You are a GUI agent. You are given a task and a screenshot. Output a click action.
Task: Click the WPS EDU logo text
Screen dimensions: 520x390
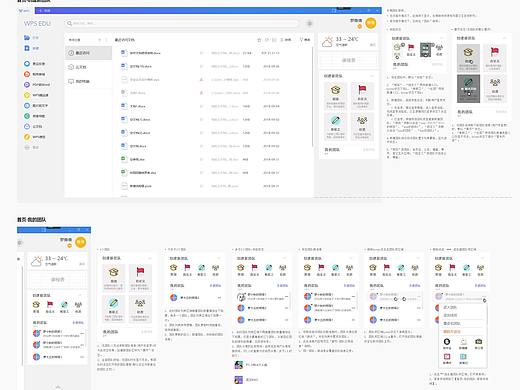click(37, 24)
